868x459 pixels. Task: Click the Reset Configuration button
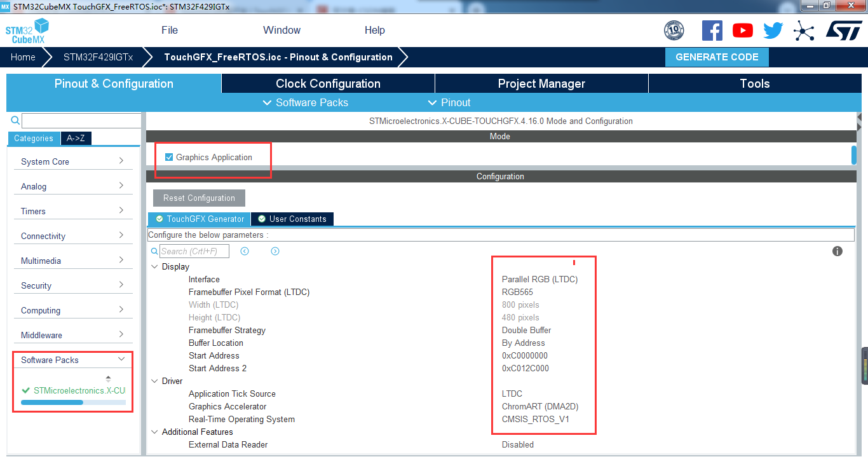pyautogui.click(x=199, y=198)
